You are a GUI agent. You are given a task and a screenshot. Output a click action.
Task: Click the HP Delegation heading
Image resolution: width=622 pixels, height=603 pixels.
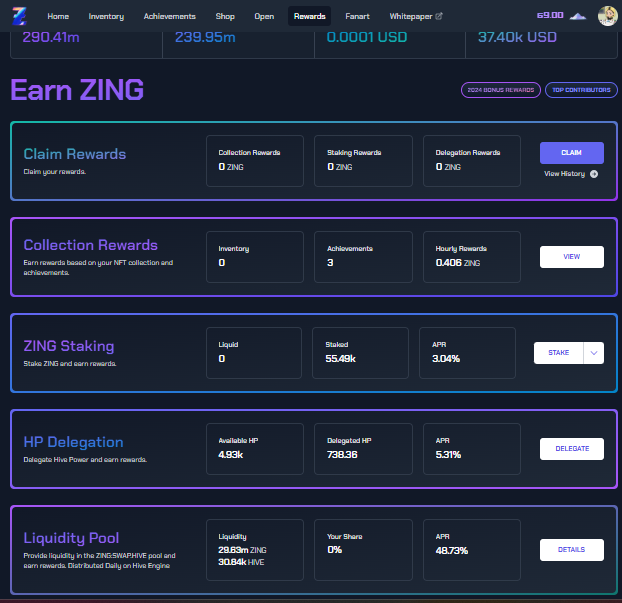tap(73, 442)
